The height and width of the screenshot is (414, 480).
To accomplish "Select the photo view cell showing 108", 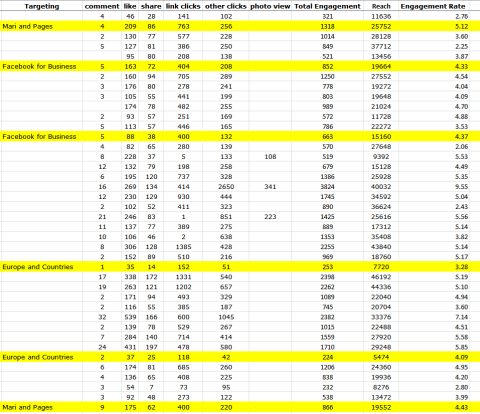I will (x=270, y=157).
